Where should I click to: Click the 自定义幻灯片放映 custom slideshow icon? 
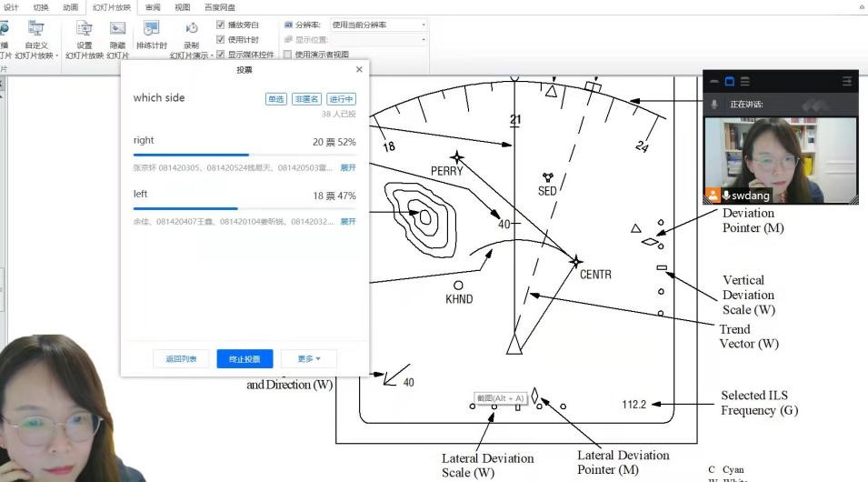[36, 30]
